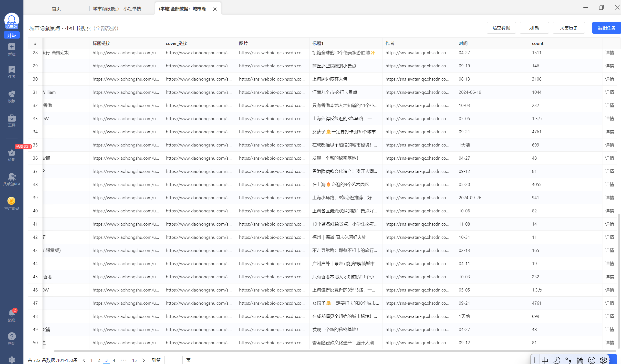
Task: Go to next page with right chevron
Action: pyautogui.click(x=144, y=360)
